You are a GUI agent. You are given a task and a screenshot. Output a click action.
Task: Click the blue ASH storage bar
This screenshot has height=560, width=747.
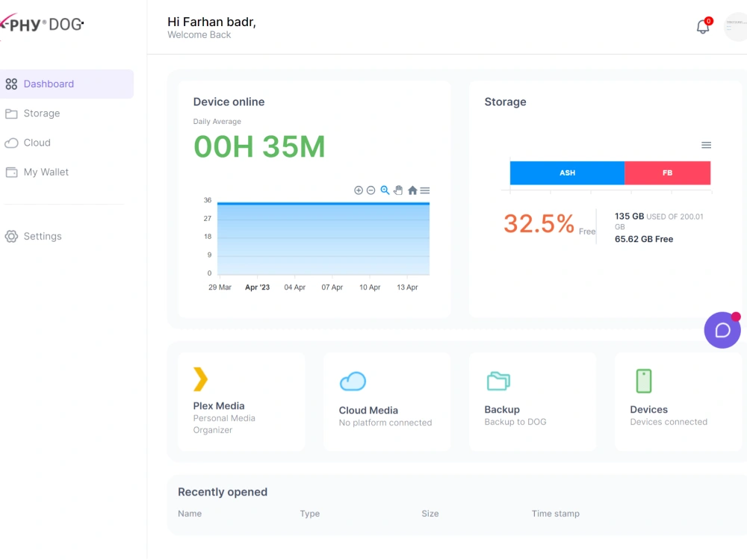click(x=567, y=173)
